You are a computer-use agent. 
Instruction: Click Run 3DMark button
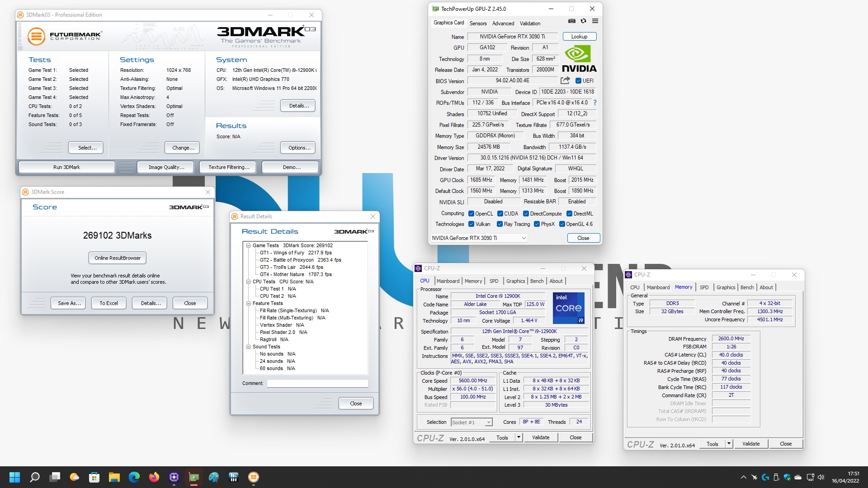(66, 167)
